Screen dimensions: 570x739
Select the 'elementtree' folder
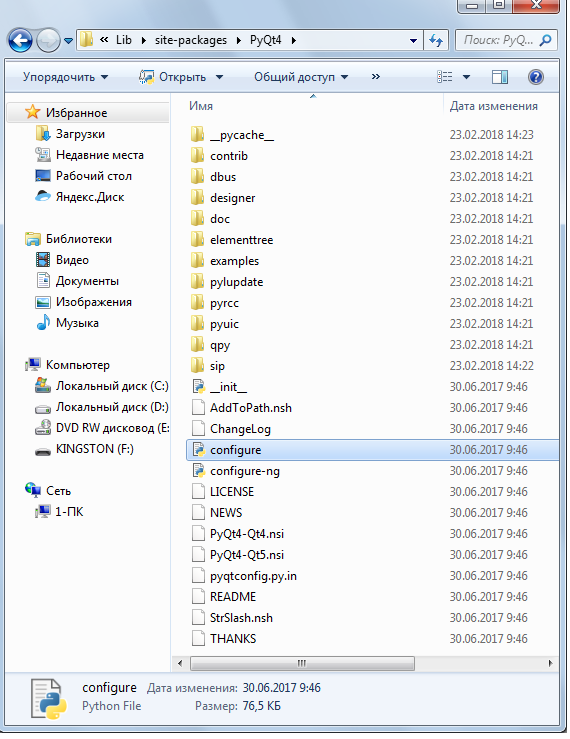(x=241, y=240)
